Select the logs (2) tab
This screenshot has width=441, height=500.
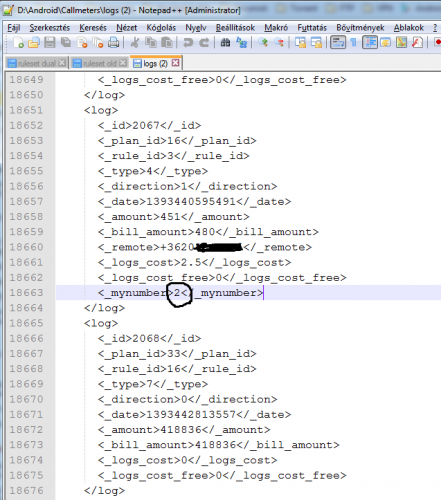coord(155,63)
